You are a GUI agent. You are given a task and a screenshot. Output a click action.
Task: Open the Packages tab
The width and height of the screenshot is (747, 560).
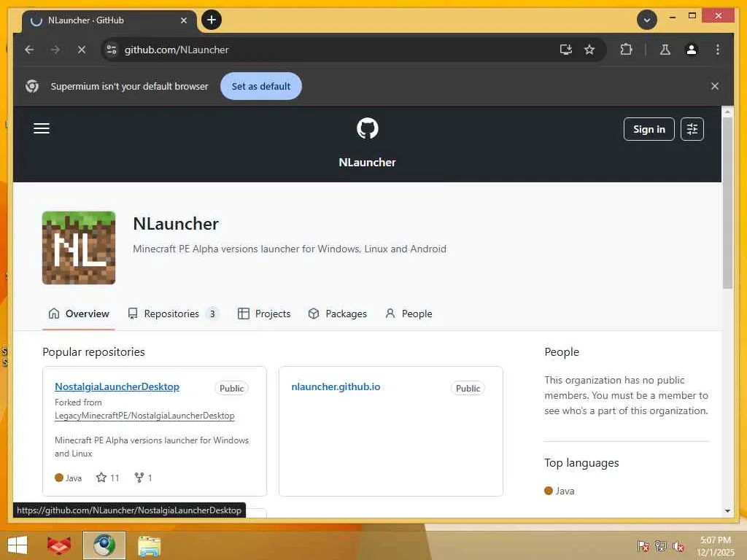click(338, 314)
